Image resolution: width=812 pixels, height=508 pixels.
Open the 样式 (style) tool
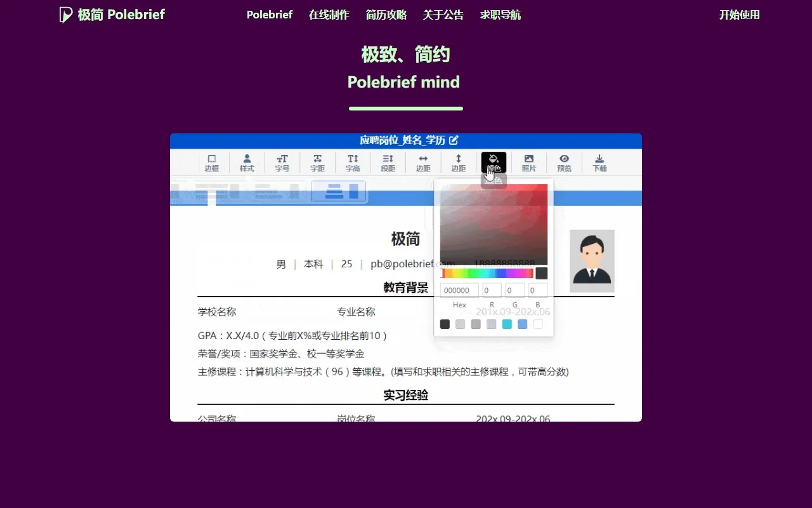click(247, 163)
